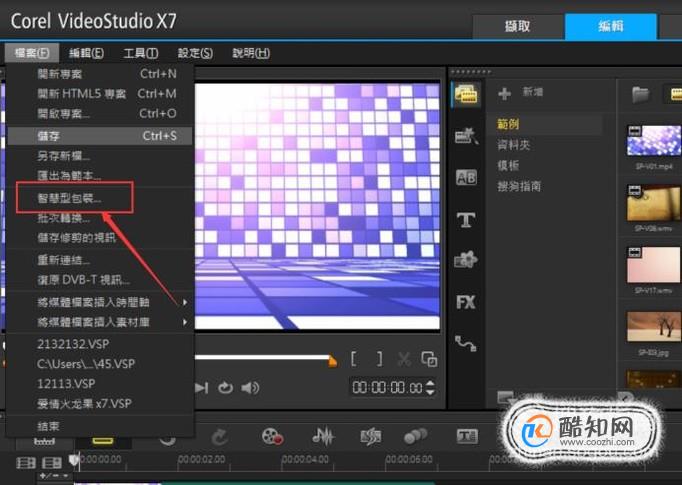Select the parchment video thumbnail SP-V08

pyautogui.click(x=654, y=204)
